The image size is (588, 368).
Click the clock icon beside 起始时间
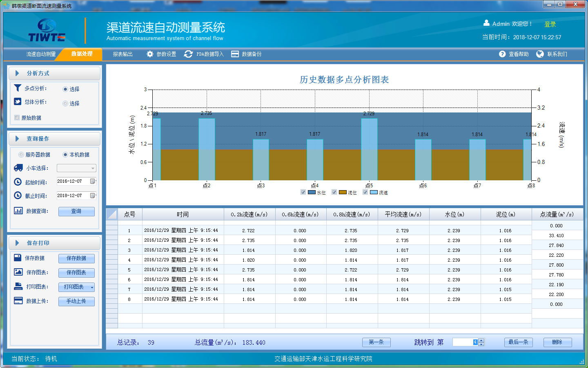tap(18, 182)
